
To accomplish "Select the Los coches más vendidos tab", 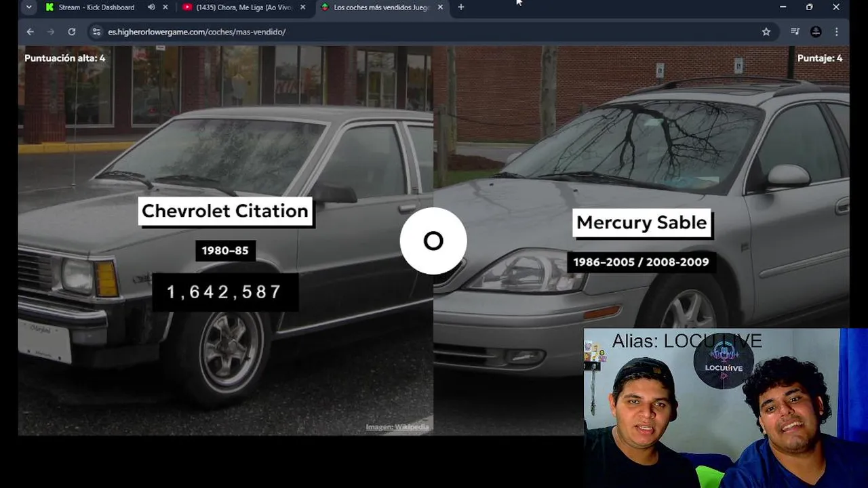I will (376, 7).
